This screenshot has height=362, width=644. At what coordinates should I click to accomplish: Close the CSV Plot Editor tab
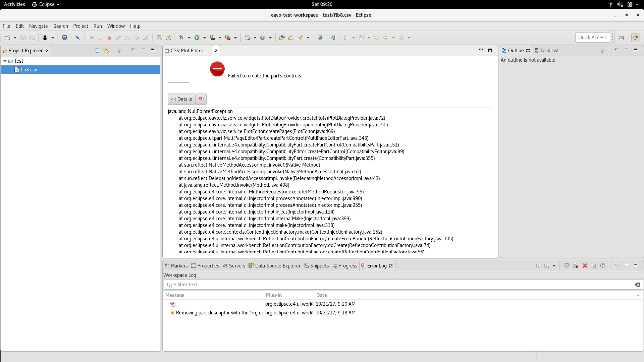coord(216,51)
